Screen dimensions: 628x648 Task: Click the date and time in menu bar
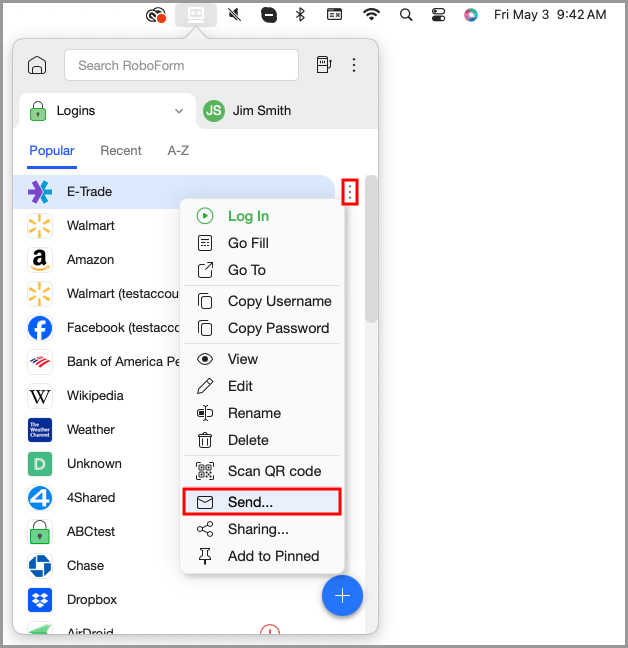pyautogui.click(x=550, y=15)
